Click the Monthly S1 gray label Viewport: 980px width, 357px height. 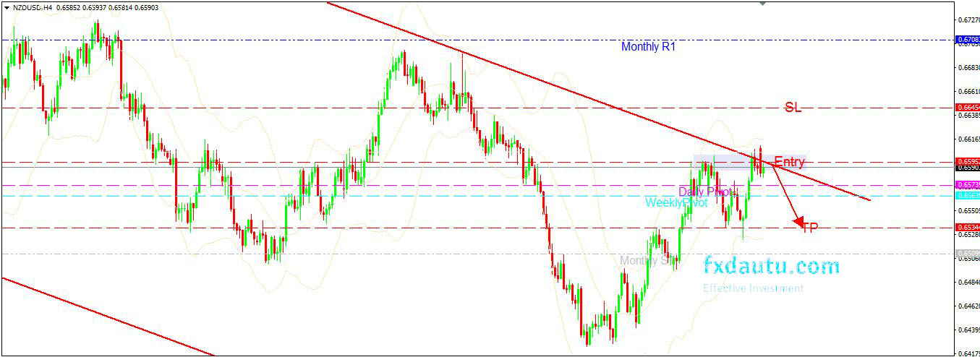646,261
